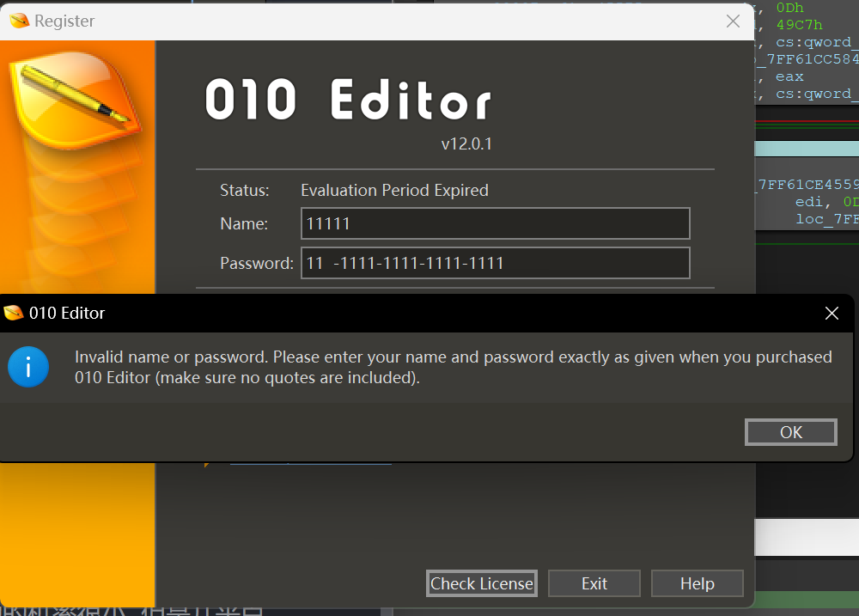Screen dimensions: 859x616
Task: Focus the Name input field
Action: 496,223
